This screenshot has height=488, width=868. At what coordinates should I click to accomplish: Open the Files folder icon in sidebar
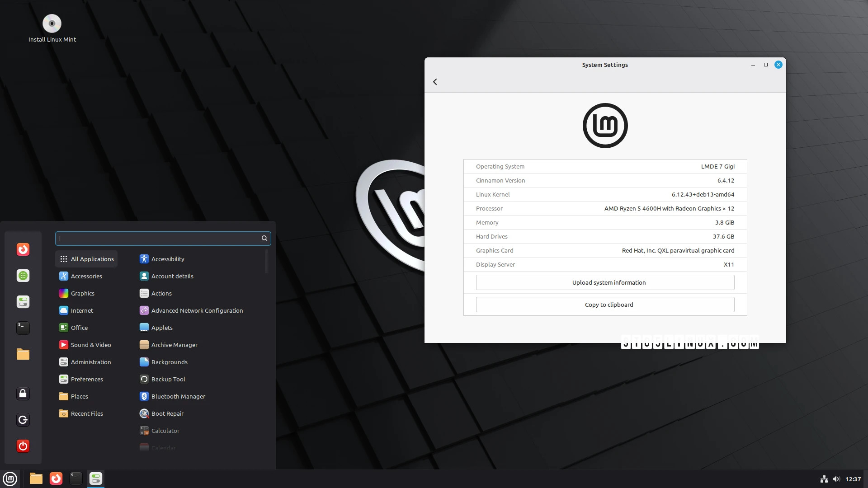[23, 354]
